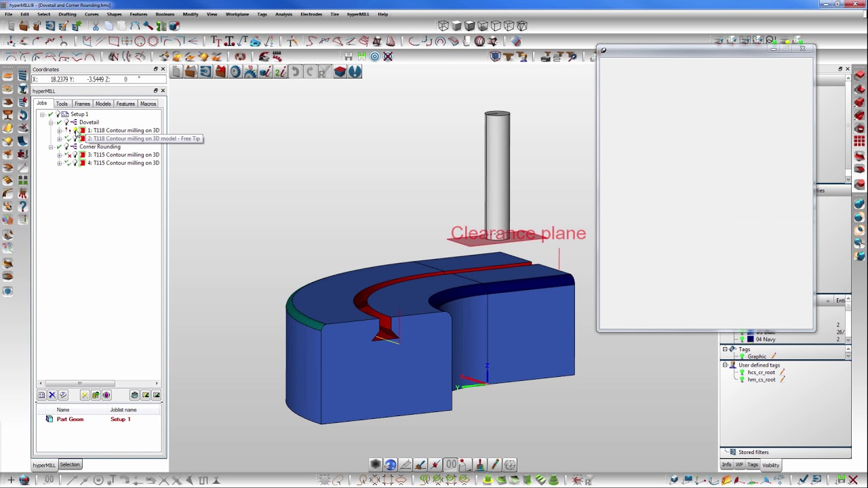The width and height of the screenshot is (868, 488).
Task: Collapse the User defined tags group
Action: click(x=725, y=365)
